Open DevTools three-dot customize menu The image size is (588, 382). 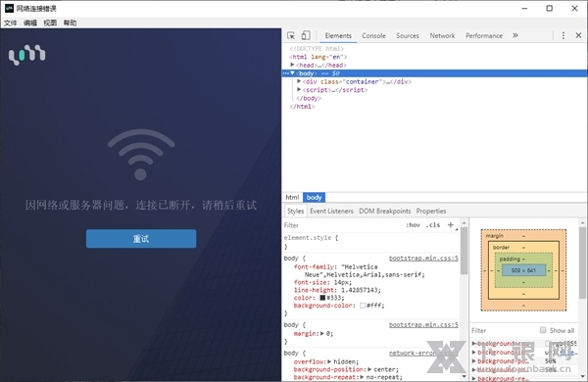coord(563,35)
